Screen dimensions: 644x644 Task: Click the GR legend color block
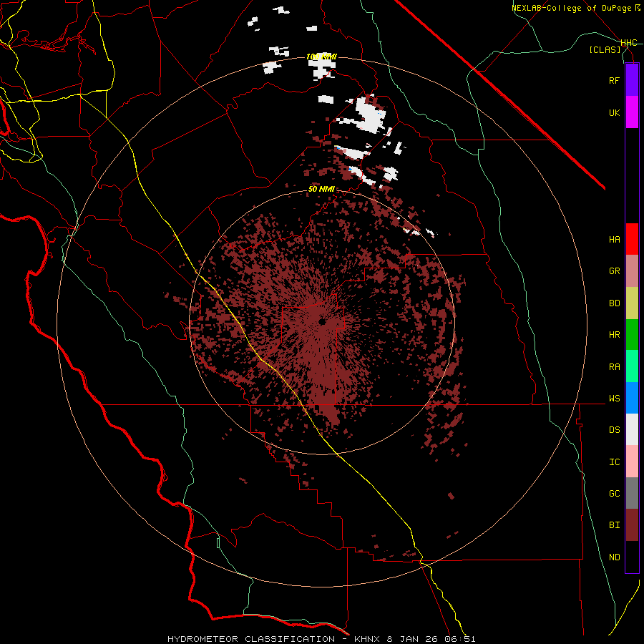[x=632, y=271]
